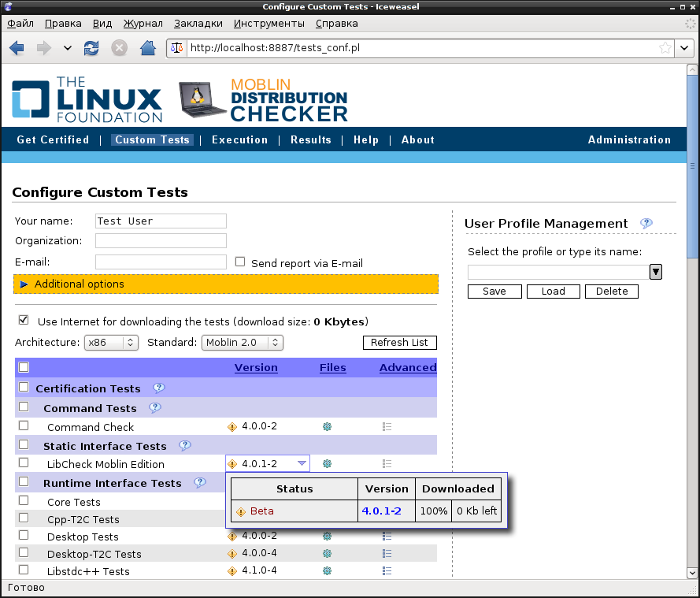Open help icon beside Certification Tests

click(x=159, y=388)
